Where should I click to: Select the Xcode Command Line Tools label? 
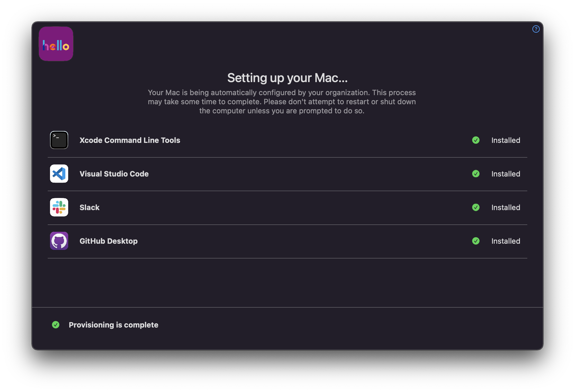[x=130, y=140]
